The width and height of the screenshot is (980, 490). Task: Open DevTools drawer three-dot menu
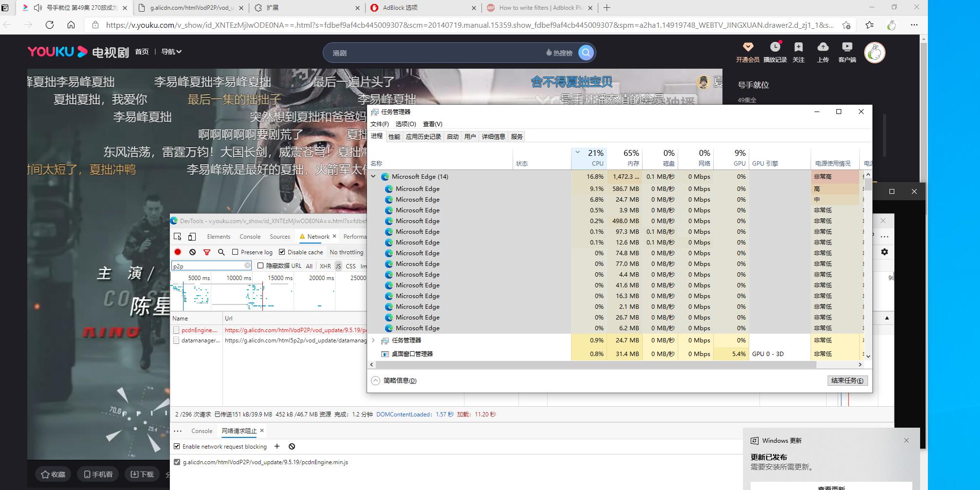tap(178, 431)
